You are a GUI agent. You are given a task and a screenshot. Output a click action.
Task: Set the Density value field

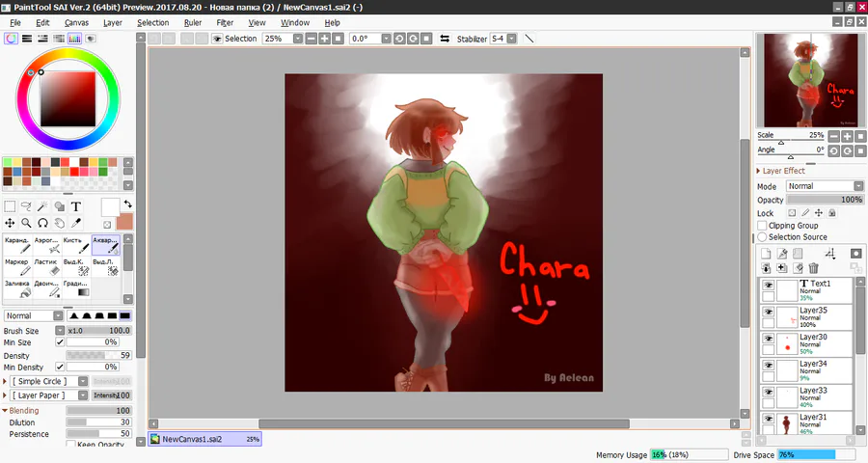(98, 356)
